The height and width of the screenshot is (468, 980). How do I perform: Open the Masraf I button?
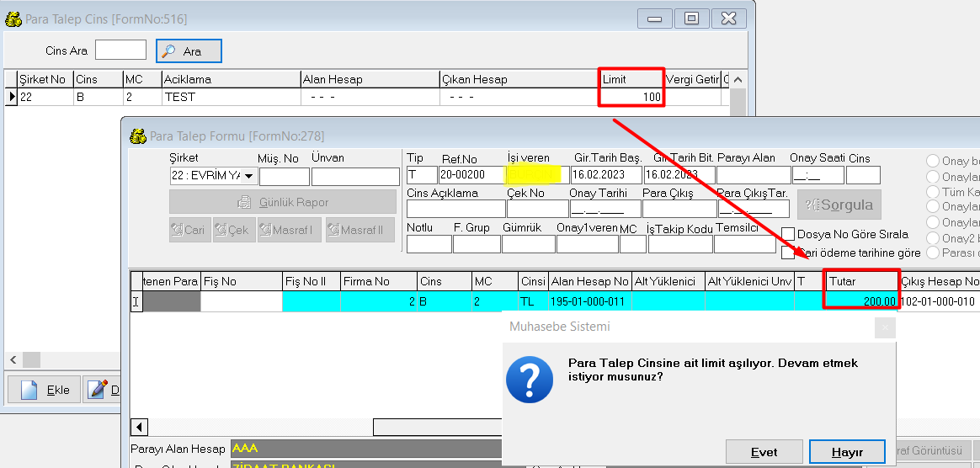pyautogui.click(x=289, y=230)
